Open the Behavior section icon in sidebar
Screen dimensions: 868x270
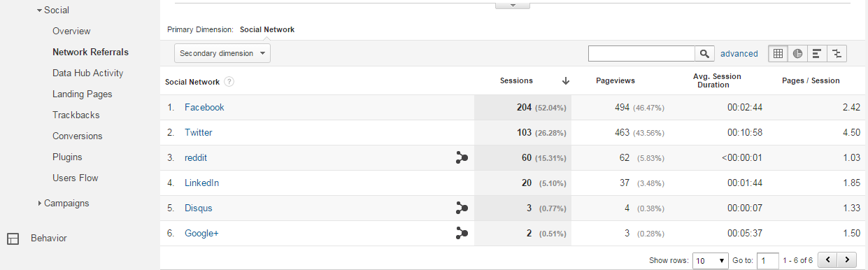coord(13,239)
